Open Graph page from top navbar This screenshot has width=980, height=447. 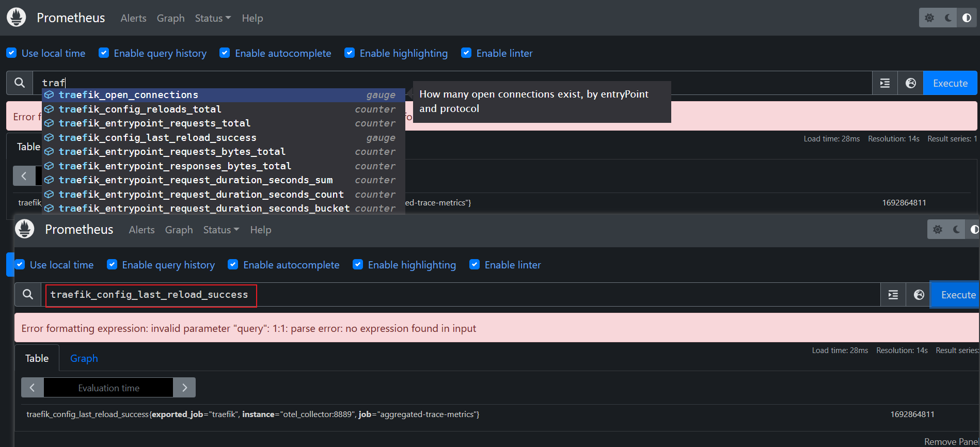point(170,18)
